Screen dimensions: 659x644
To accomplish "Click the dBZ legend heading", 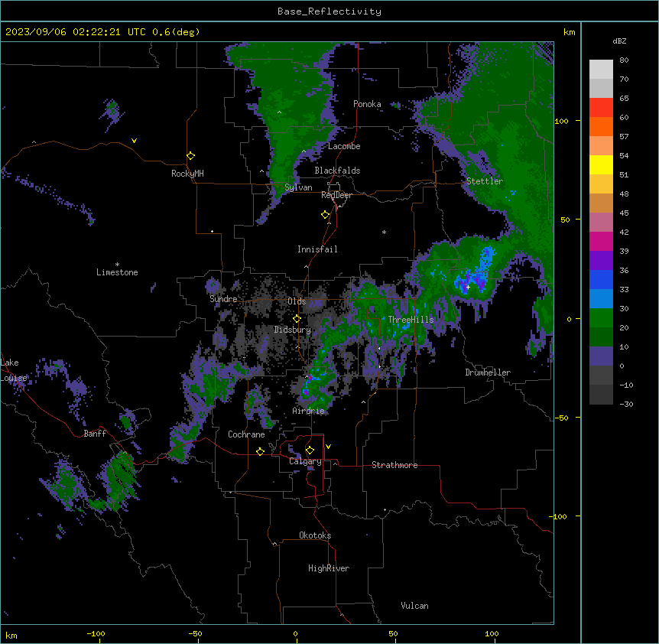I will (619, 41).
